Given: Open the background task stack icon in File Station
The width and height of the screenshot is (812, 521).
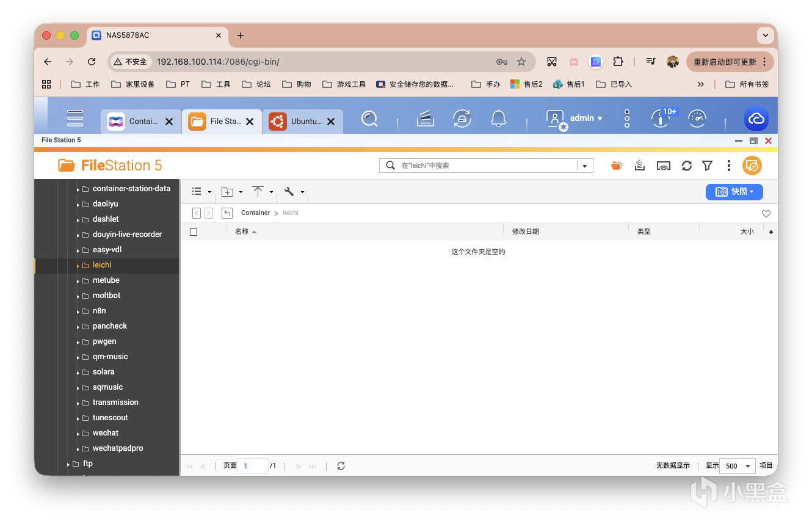Looking at the screenshot, I should pos(640,166).
